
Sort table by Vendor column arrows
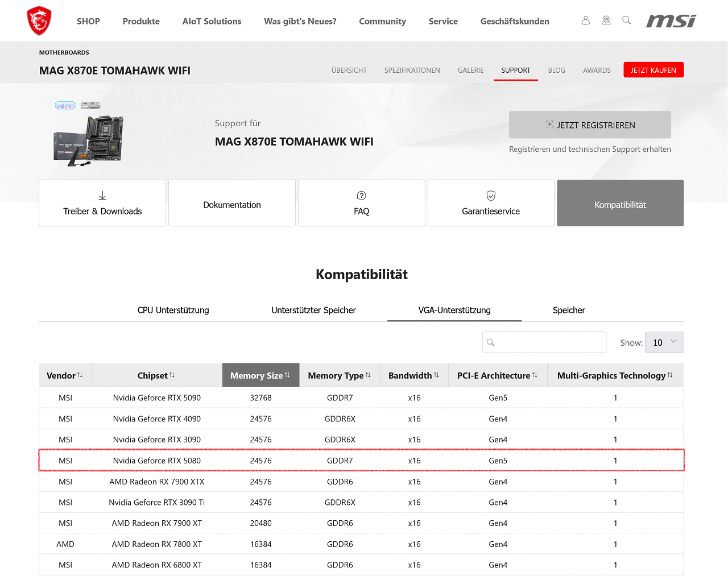(80, 375)
